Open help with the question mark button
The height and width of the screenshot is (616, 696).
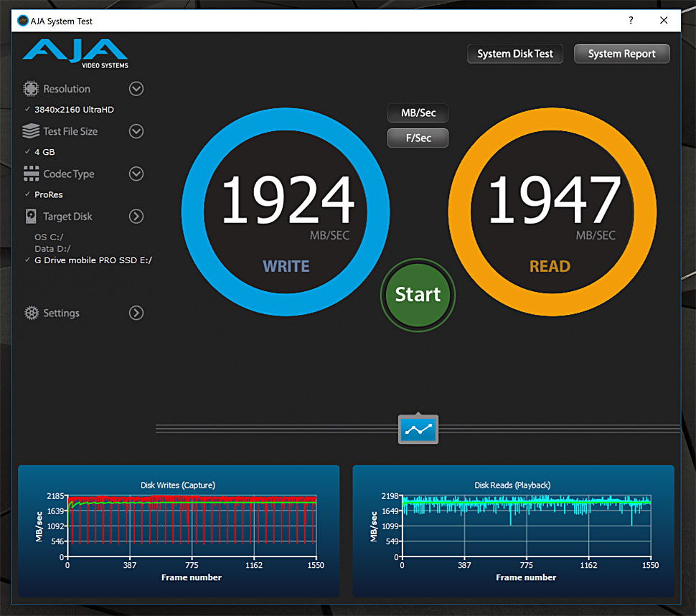tap(631, 20)
